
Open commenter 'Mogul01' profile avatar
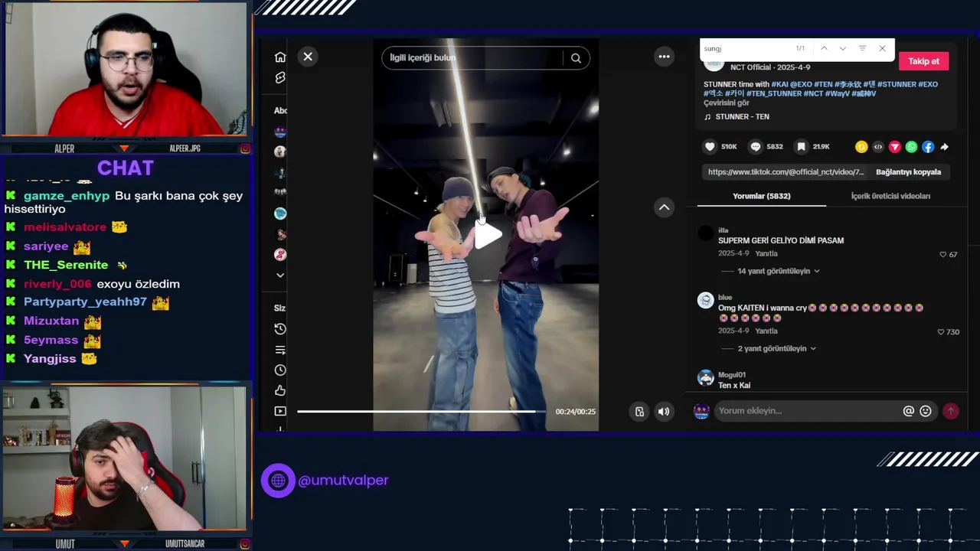[x=705, y=378]
